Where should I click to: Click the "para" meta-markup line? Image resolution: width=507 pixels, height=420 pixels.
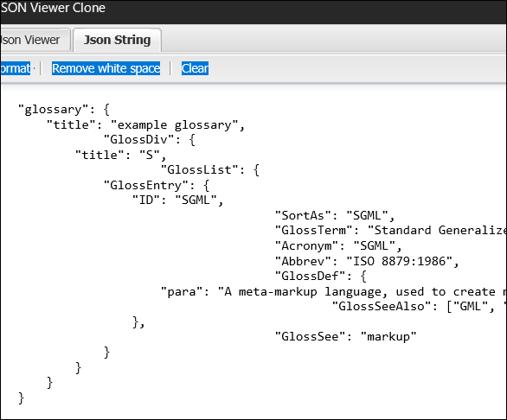[x=334, y=291]
